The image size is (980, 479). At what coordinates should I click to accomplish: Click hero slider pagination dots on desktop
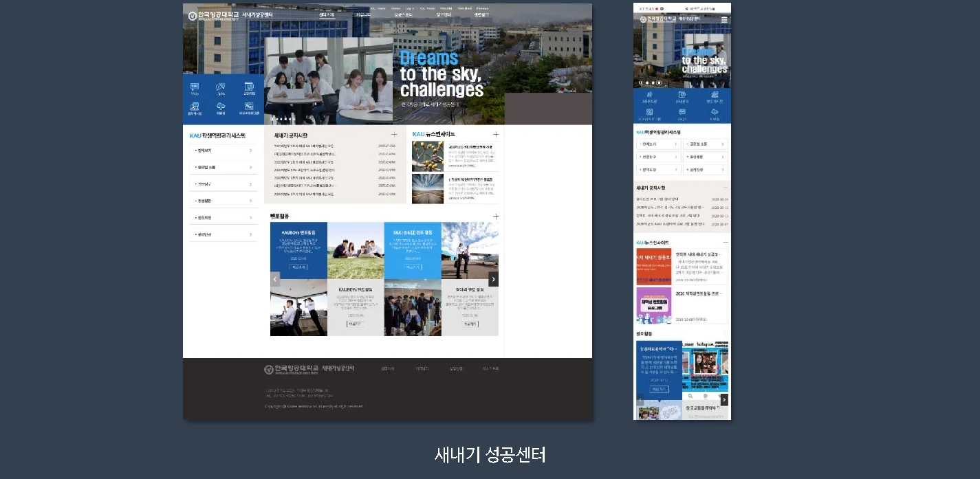(x=283, y=119)
